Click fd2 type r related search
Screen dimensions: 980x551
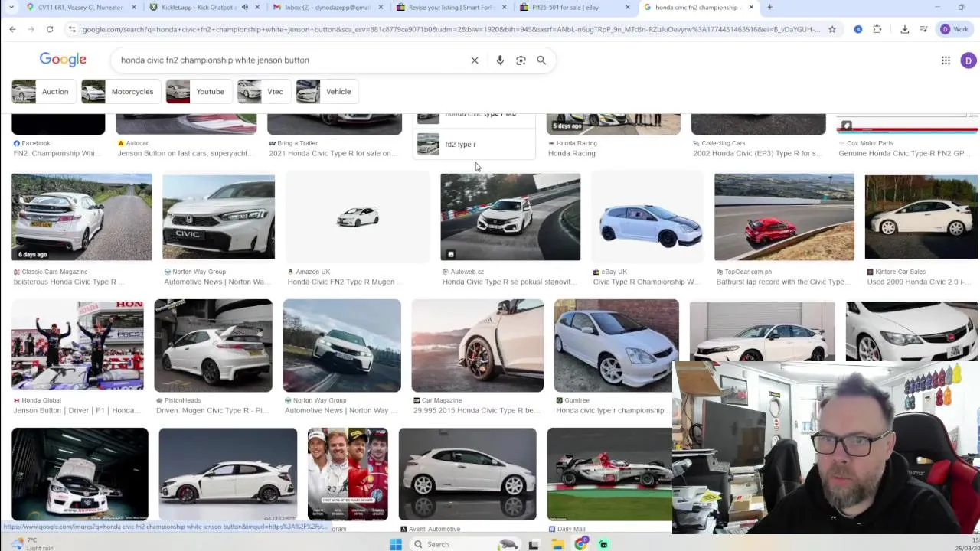(474, 144)
